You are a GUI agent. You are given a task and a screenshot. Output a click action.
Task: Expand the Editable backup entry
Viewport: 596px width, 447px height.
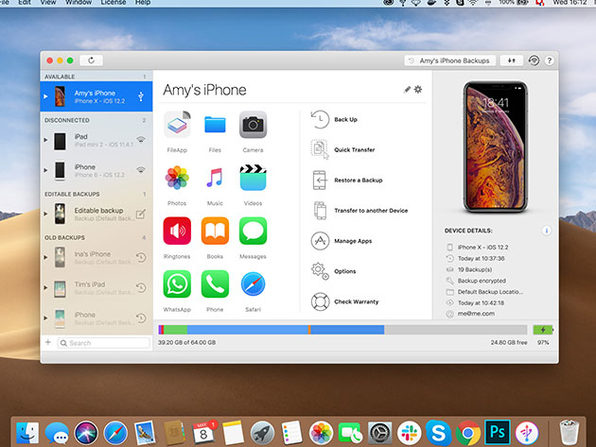click(46, 214)
